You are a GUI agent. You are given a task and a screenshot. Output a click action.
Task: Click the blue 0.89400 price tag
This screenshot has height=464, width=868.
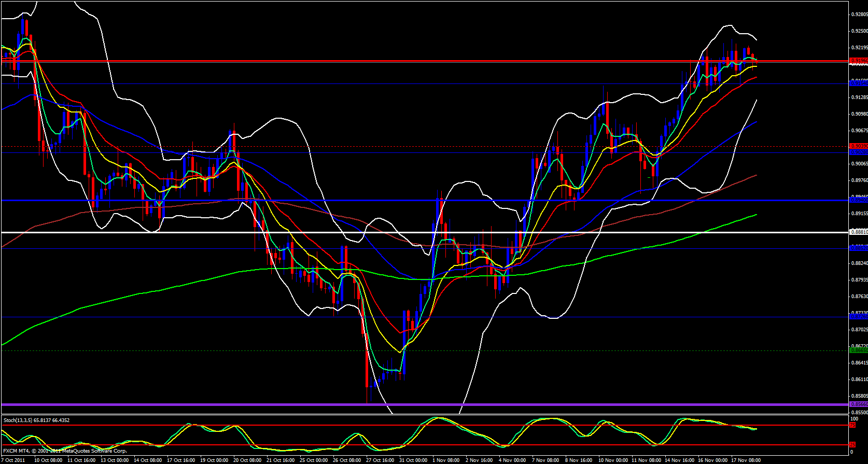pos(858,200)
